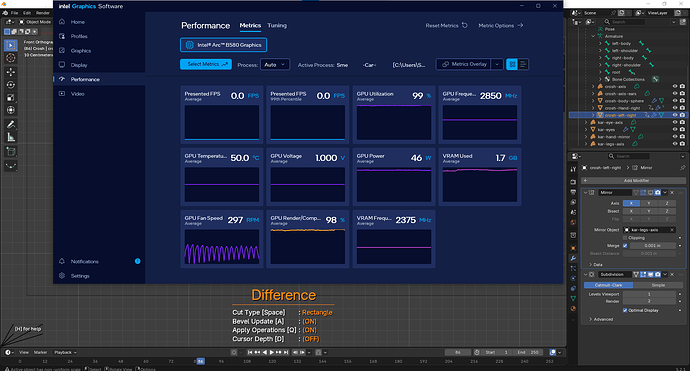Toggle visibility eye for crosh-axis
The height and width of the screenshot is (371, 690).
click(x=675, y=86)
